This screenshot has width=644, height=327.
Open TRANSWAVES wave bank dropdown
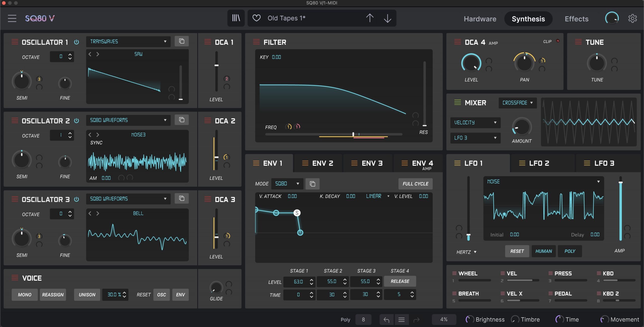click(x=128, y=41)
